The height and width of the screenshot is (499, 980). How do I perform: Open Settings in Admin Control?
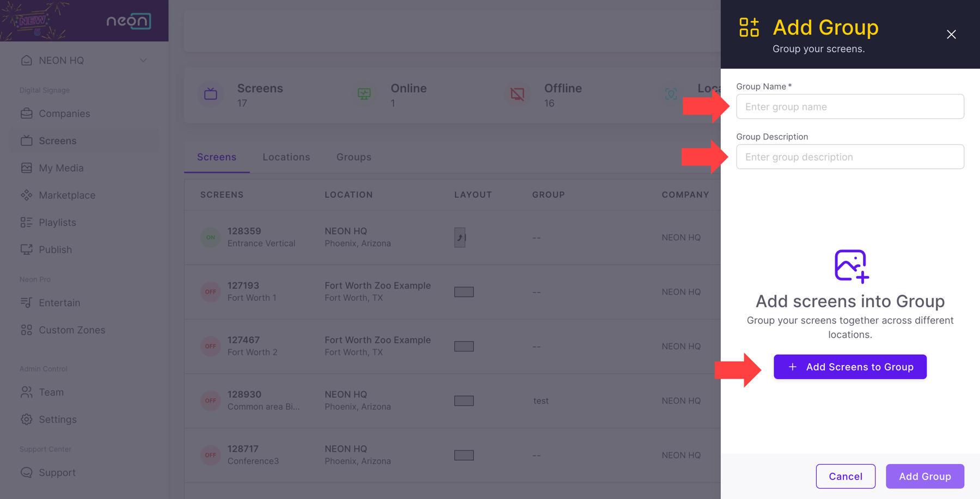pyautogui.click(x=57, y=419)
